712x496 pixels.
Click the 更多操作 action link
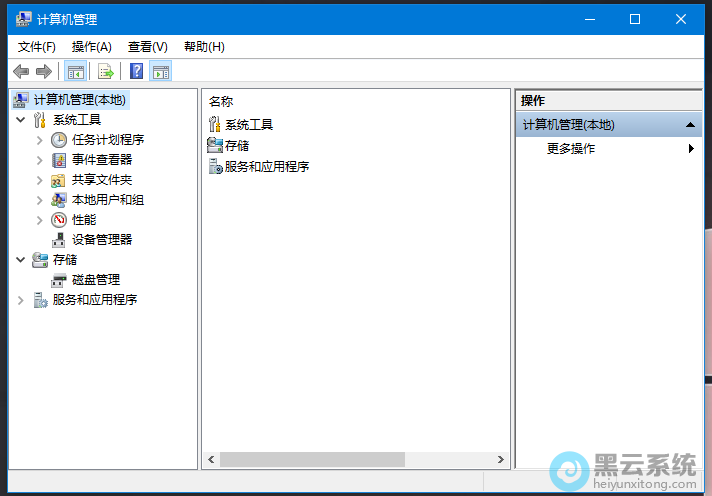coord(571,149)
